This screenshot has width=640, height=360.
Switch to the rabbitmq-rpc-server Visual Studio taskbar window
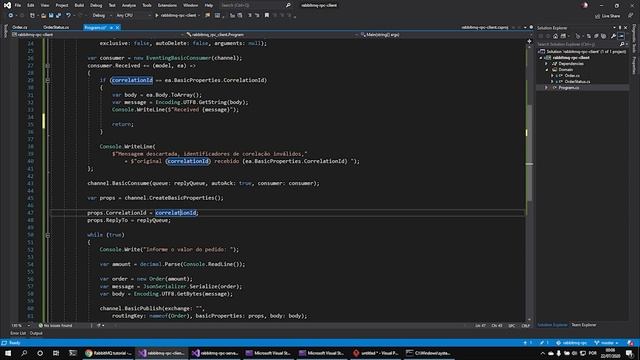click(215, 353)
